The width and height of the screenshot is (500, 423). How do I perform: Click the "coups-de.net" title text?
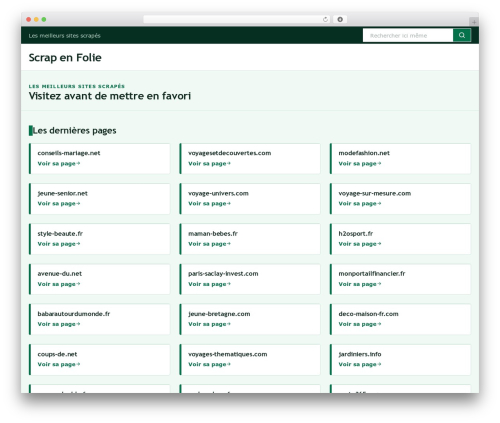click(x=57, y=354)
